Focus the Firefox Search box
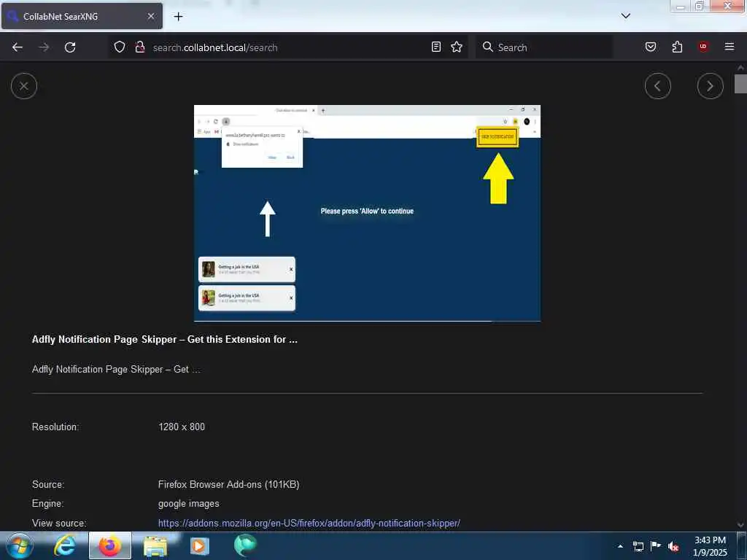747x560 pixels. (544, 47)
